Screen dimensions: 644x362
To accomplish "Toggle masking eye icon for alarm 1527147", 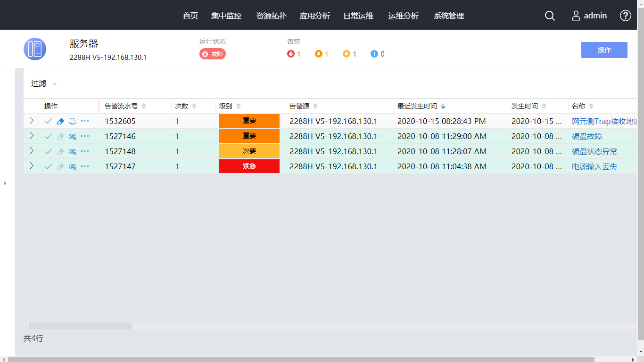I will click(x=72, y=166).
